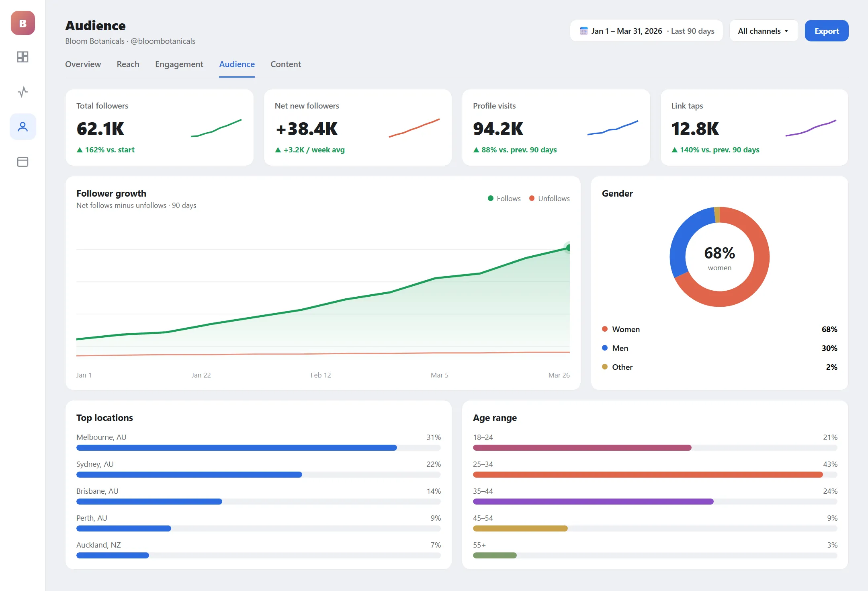Click the 68% women donut center
Image resolution: width=868 pixels, height=591 pixels.
720,257
